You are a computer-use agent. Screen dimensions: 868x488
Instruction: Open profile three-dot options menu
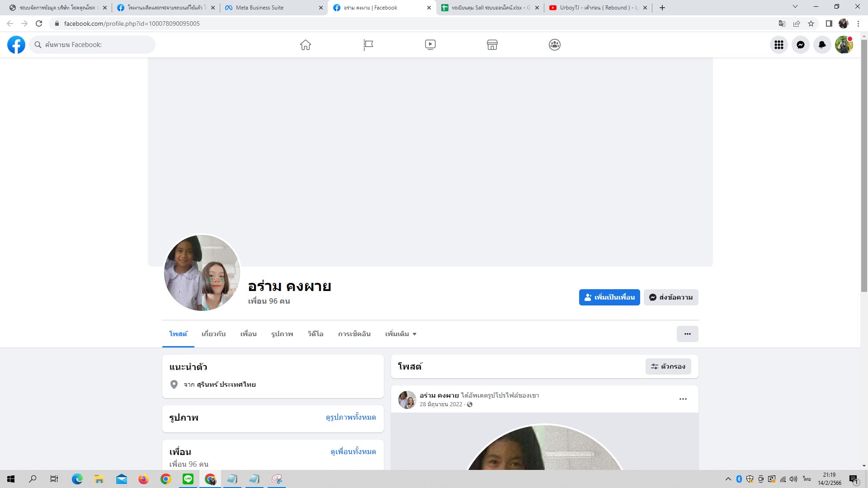coord(687,334)
